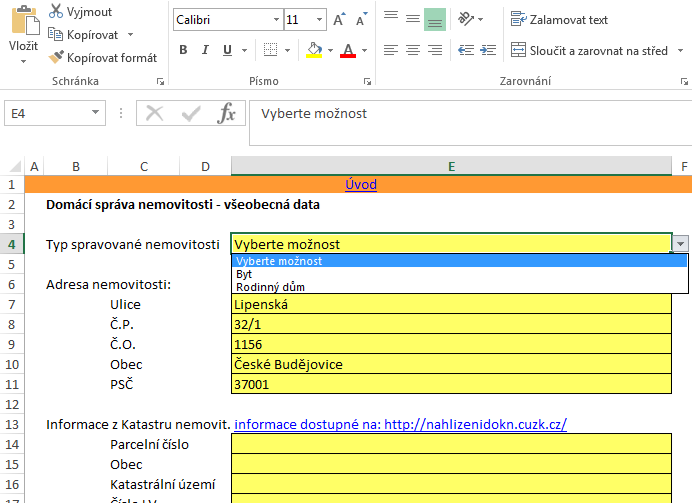
Task: Apply cell borders button
Action: coord(270,50)
